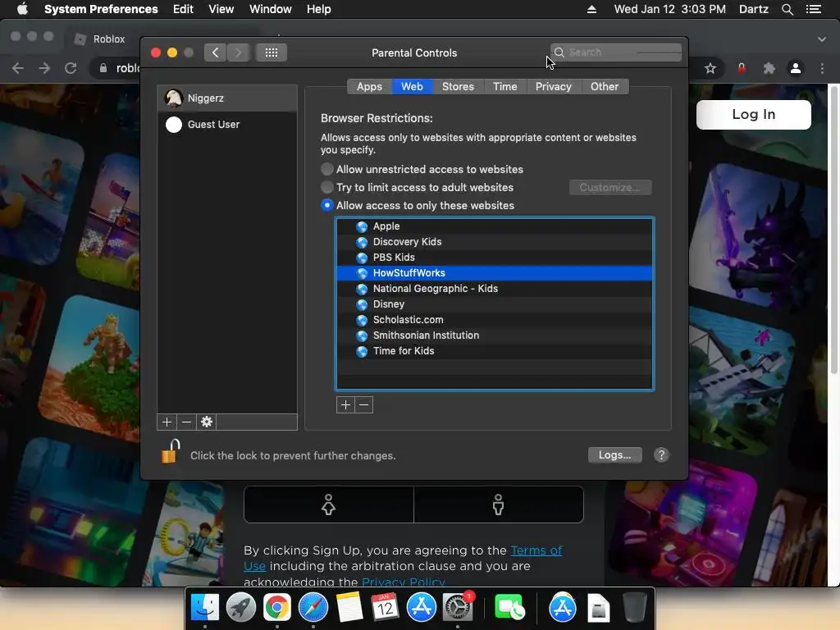Screen dimensions: 840x630
Task: Open the Edit menu
Action: pos(183,9)
